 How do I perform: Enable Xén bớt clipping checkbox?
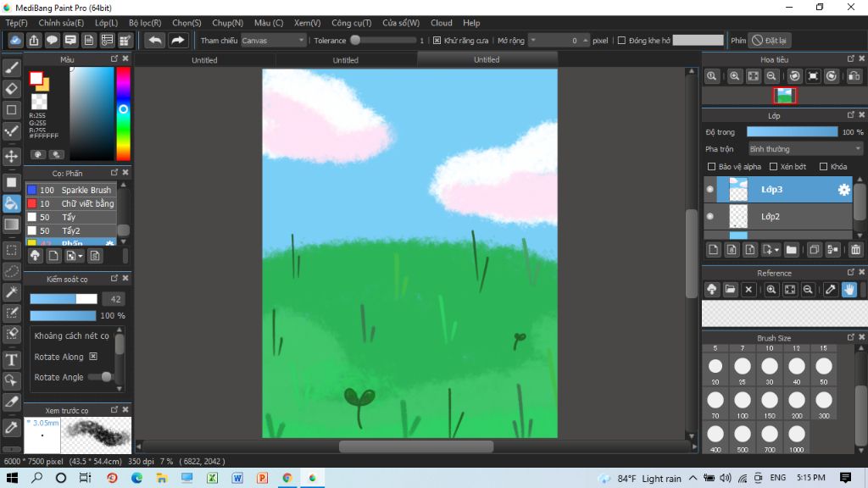[773, 167]
